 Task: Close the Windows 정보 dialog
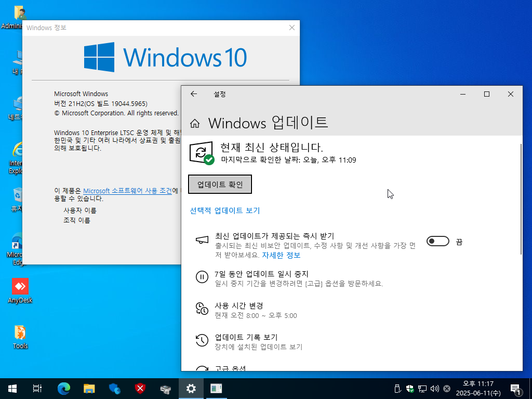tap(292, 28)
